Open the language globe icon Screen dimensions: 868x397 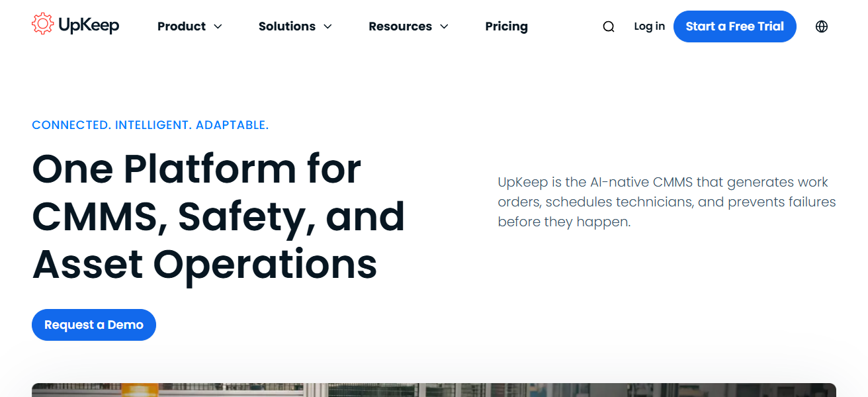pos(822,26)
